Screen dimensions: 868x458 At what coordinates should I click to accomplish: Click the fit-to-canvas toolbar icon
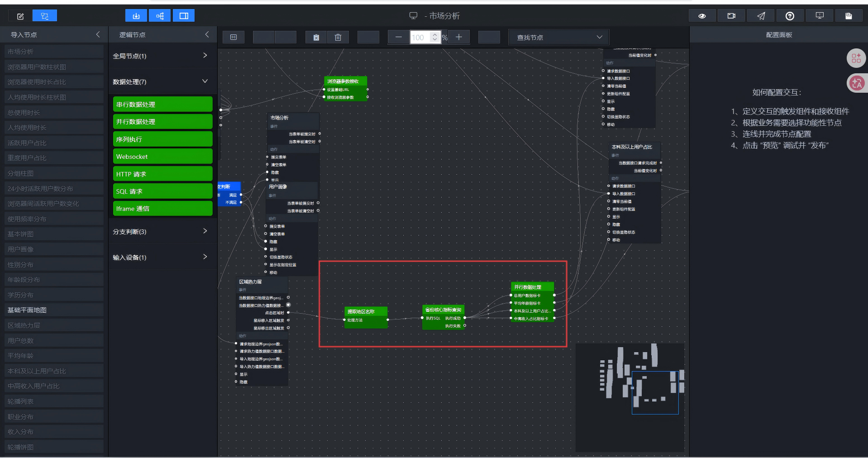pos(234,37)
